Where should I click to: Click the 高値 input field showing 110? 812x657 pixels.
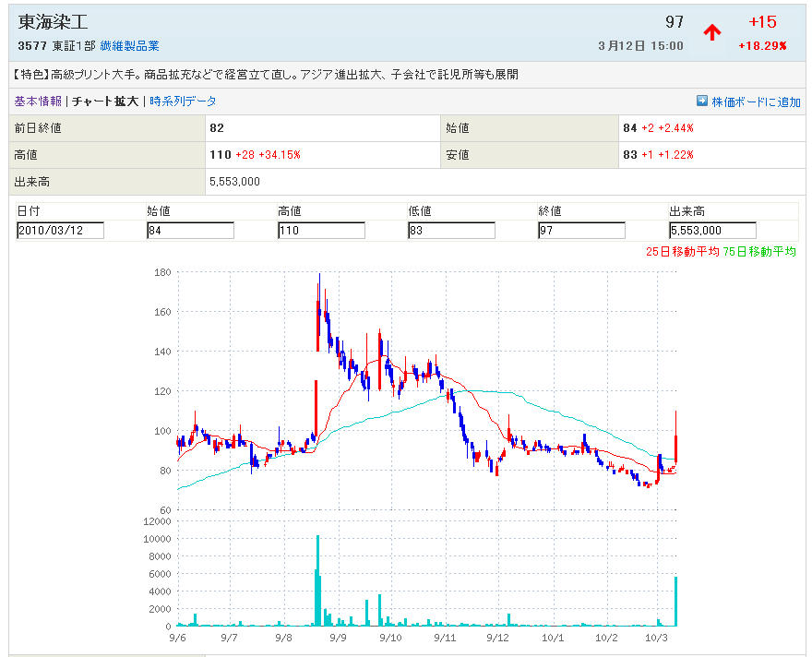[x=321, y=231]
